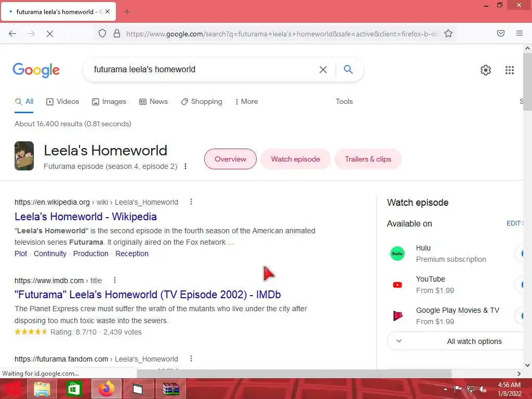Switch to the News search tab
532x399 pixels.
click(154, 101)
